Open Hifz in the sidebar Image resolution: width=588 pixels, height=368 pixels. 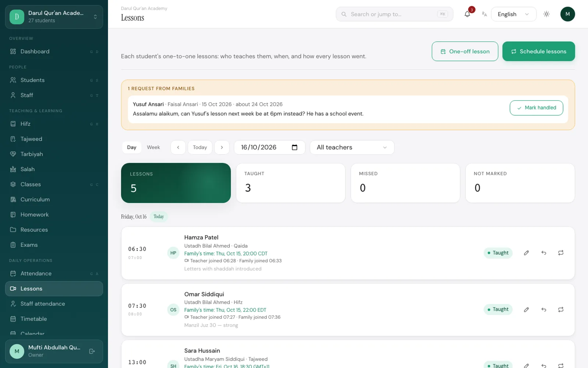pyautogui.click(x=54, y=124)
